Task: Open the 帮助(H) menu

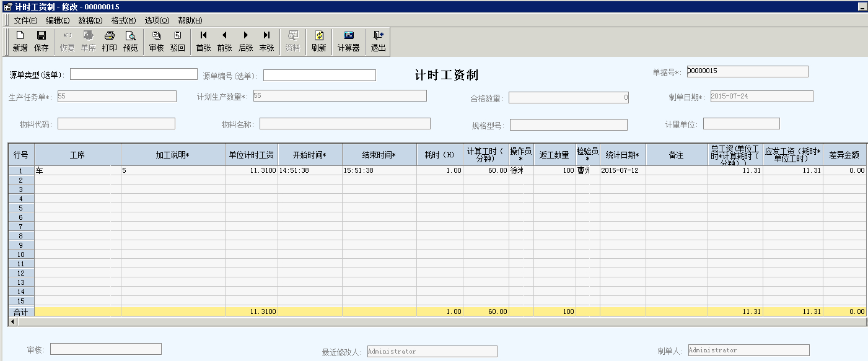Action: 190,20
